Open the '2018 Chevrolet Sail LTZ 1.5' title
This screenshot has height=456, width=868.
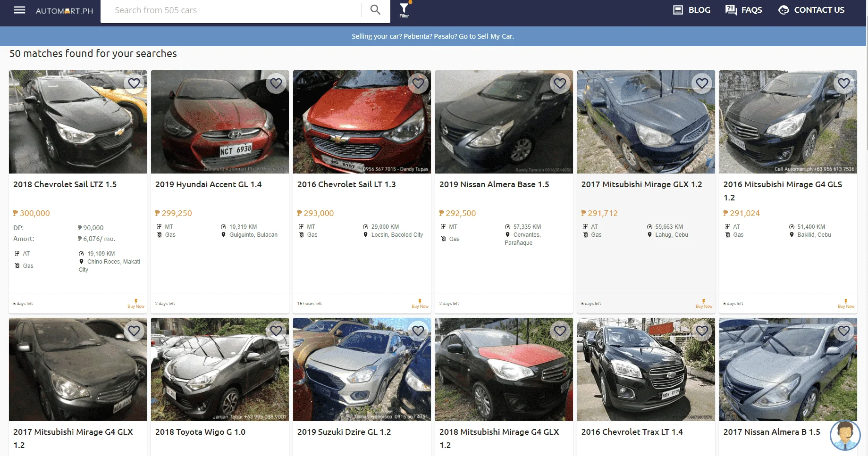(65, 184)
